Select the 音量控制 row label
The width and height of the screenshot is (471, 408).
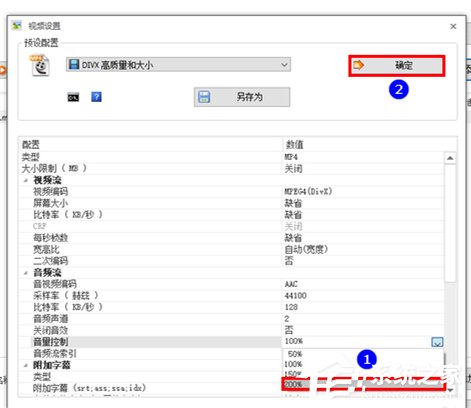coord(51,342)
